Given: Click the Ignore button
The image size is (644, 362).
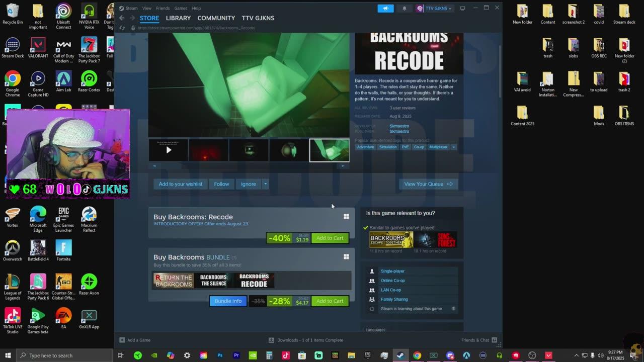Looking at the screenshot, I should coord(249,184).
